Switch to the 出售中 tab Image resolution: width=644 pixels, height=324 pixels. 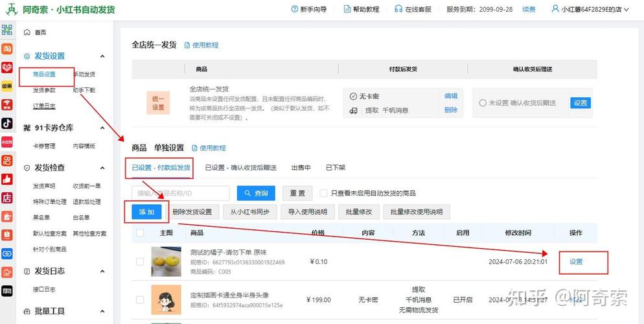pyautogui.click(x=301, y=168)
